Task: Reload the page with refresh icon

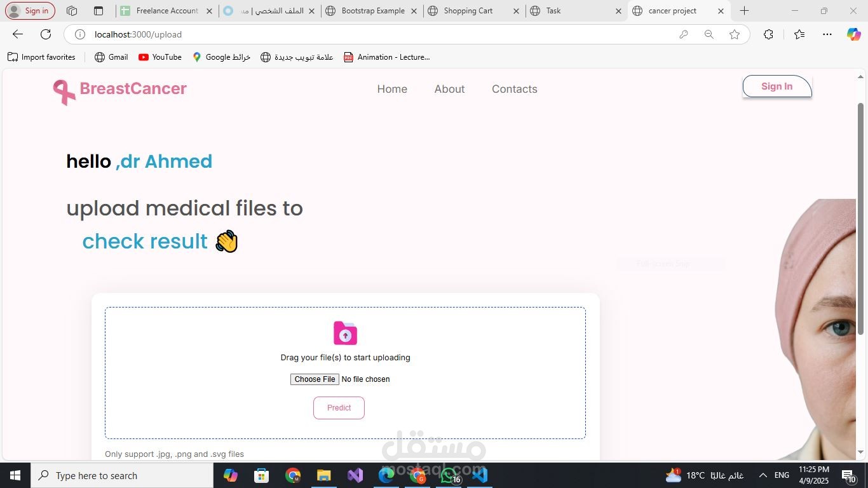Action: click(46, 34)
